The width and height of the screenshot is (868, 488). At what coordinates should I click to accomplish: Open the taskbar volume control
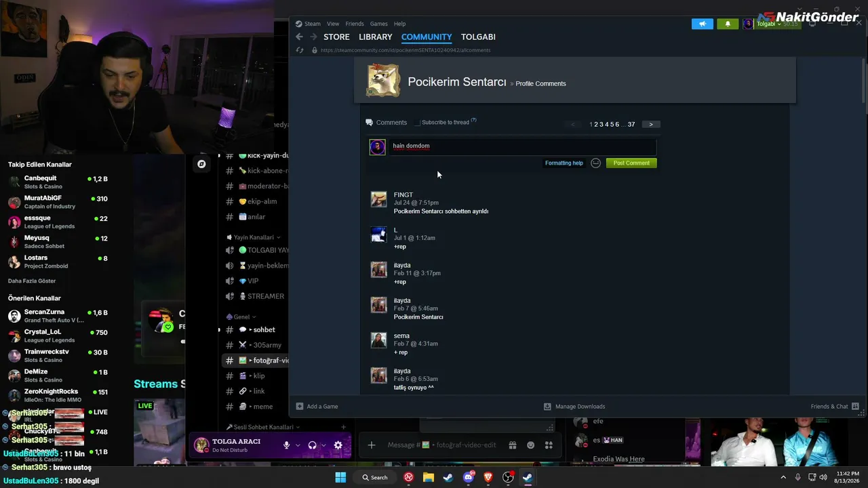click(823, 477)
